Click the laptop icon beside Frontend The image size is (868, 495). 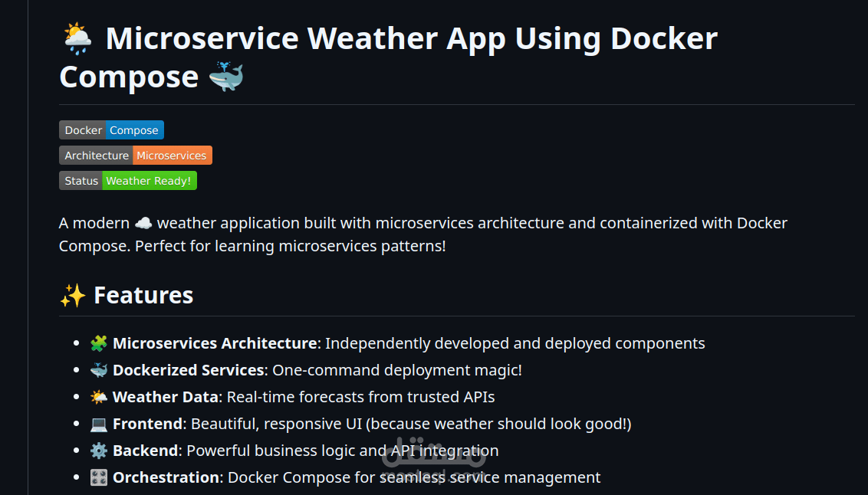[98, 423]
